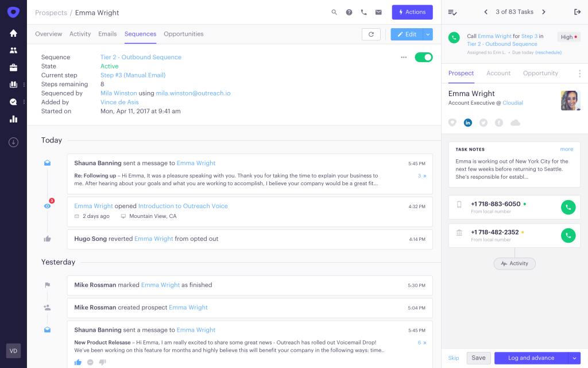Click the Edit button
Viewport: 588px width, 368px height.
[x=407, y=34]
